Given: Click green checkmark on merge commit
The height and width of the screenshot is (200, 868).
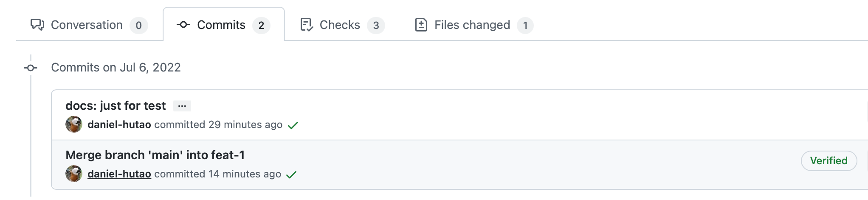Looking at the screenshot, I should [x=291, y=174].
